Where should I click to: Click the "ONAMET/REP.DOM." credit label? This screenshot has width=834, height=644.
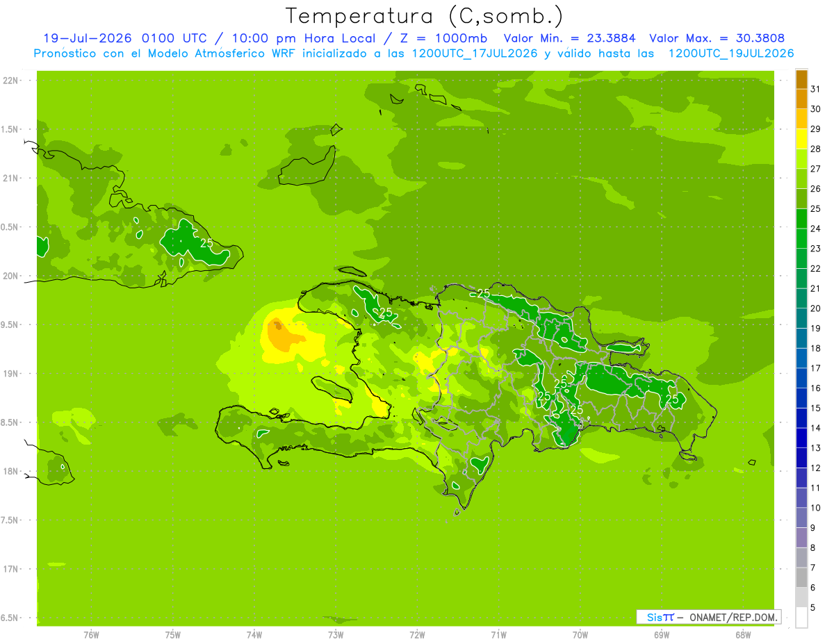(733, 617)
